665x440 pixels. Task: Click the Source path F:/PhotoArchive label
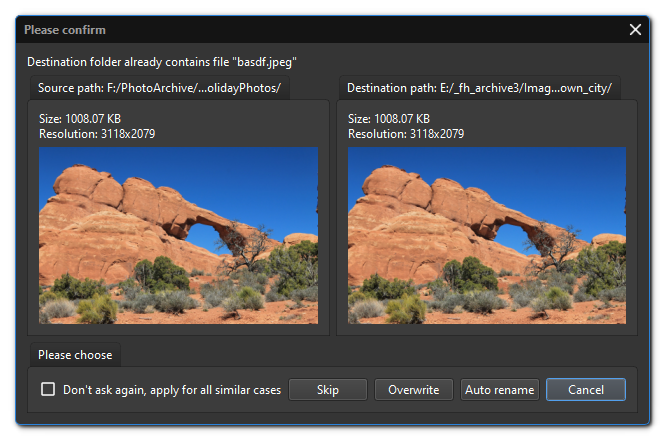pyautogui.click(x=159, y=88)
